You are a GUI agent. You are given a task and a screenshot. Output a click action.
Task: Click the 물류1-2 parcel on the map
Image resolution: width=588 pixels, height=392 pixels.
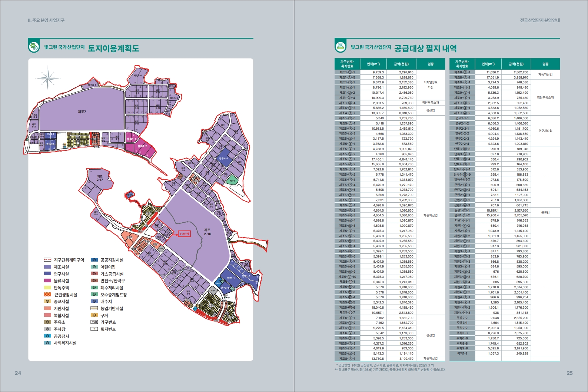[x=143, y=146]
